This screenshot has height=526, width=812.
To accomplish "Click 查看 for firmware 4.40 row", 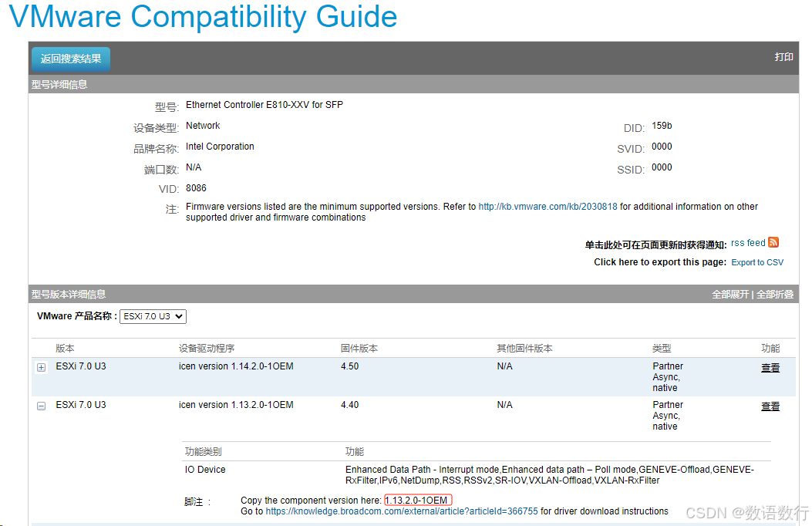I will [770, 406].
